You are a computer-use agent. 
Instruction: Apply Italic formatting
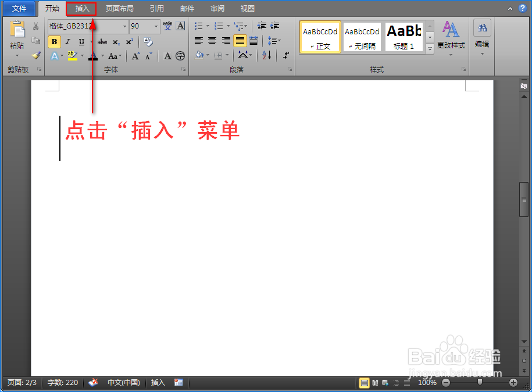point(67,42)
